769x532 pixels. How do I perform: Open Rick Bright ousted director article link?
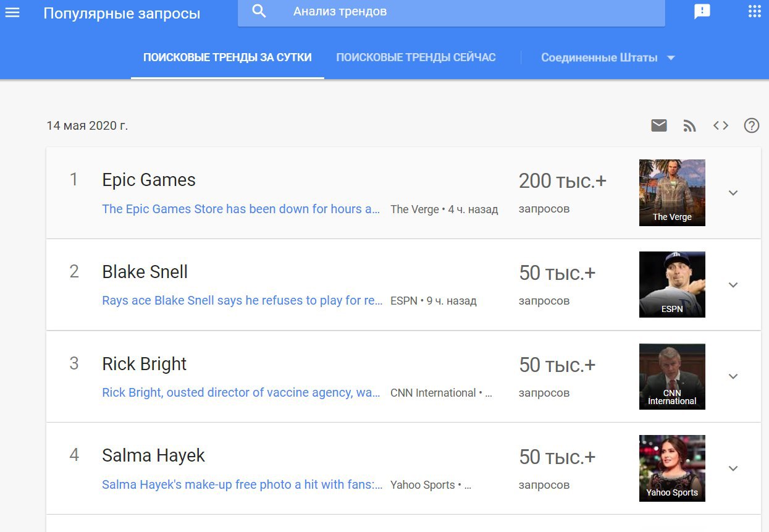[241, 392]
